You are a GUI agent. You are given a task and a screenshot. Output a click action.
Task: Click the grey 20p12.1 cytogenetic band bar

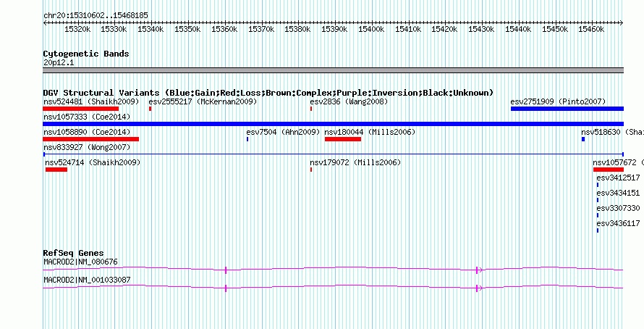pyautogui.click(x=334, y=70)
